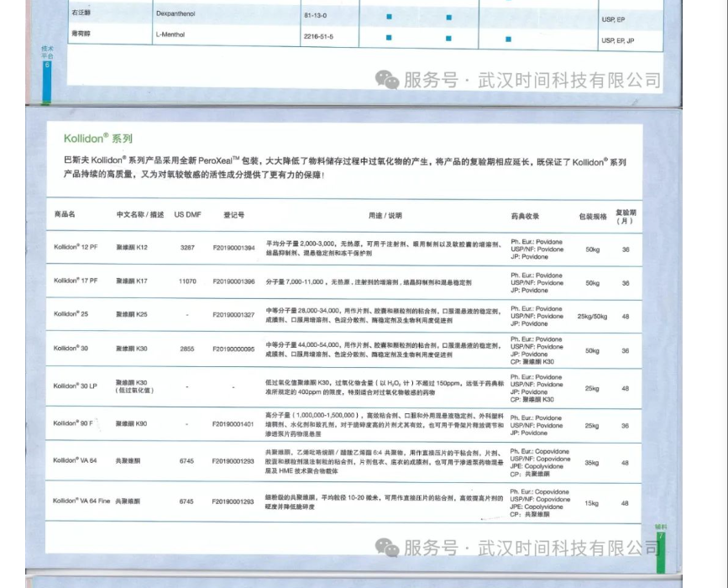Click the "中文名称 / 描述" column header
The width and height of the screenshot is (728, 588).
[x=140, y=214]
